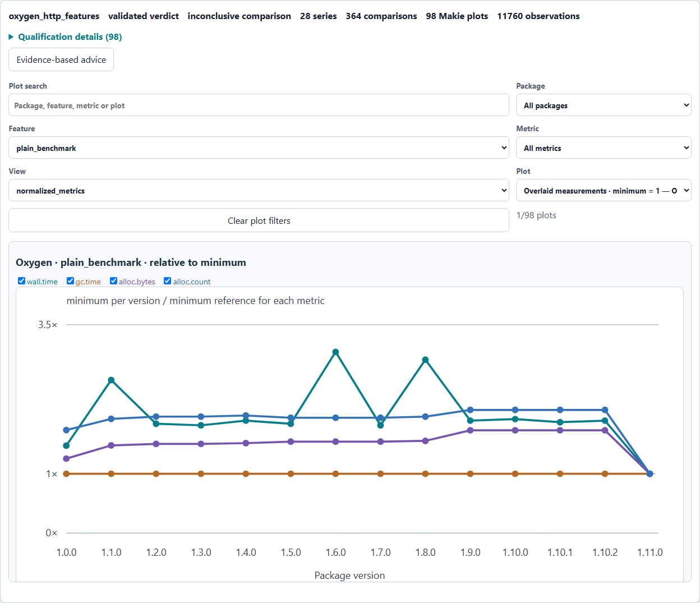
Task: Click the '1.6.0' x-axis version label
Action: point(335,553)
